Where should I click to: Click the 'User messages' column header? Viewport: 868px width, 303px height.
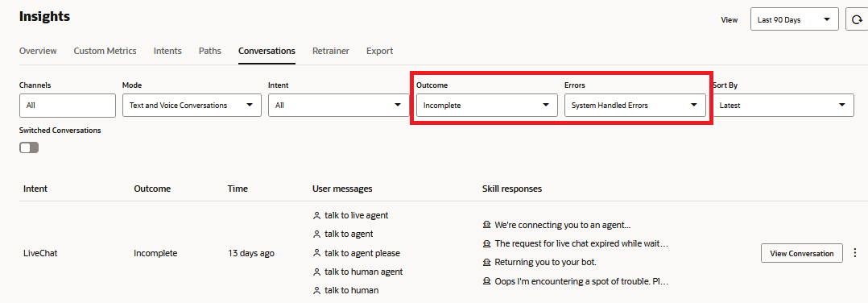(342, 189)
